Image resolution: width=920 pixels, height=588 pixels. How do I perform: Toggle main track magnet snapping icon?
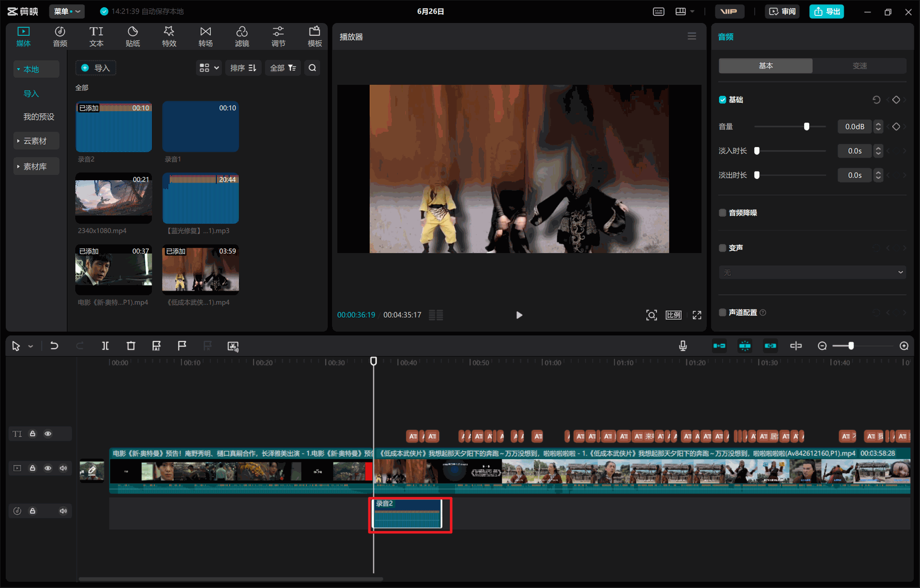click(x=719, y=346)
